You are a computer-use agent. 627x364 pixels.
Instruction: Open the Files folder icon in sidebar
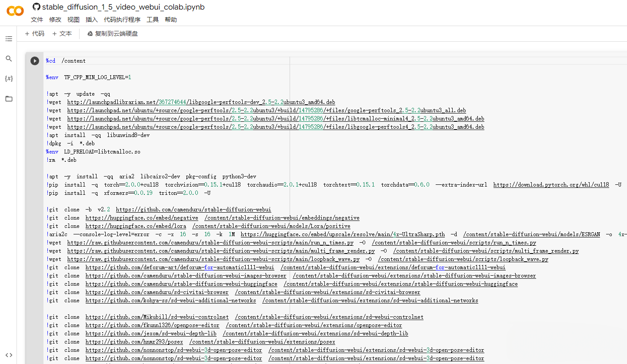click(x=9, y=99)
